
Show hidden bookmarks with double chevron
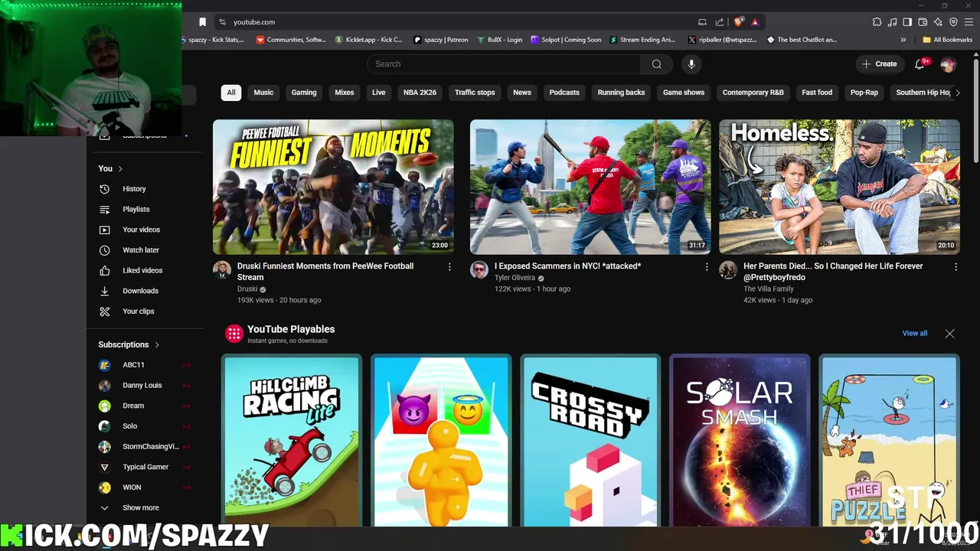pos(903,40)
